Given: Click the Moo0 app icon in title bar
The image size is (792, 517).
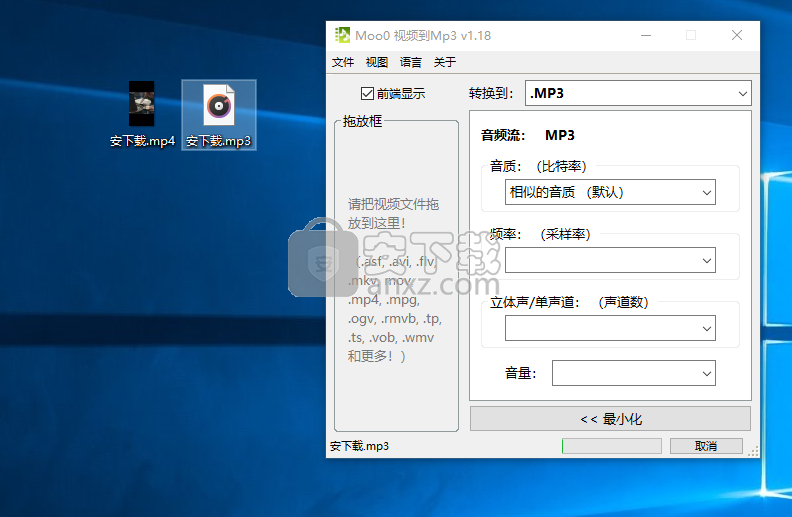Looking at the screenshot, I should point(342,35).
